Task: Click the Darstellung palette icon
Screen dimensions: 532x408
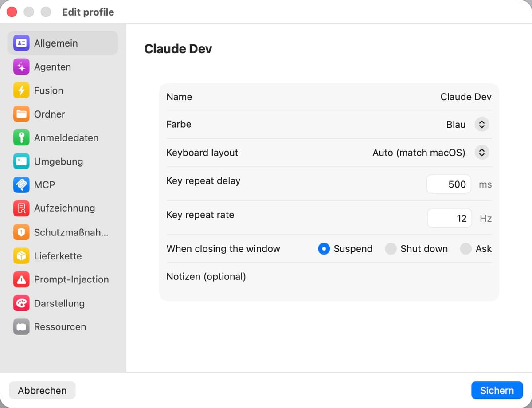Action: coord(21,303)
